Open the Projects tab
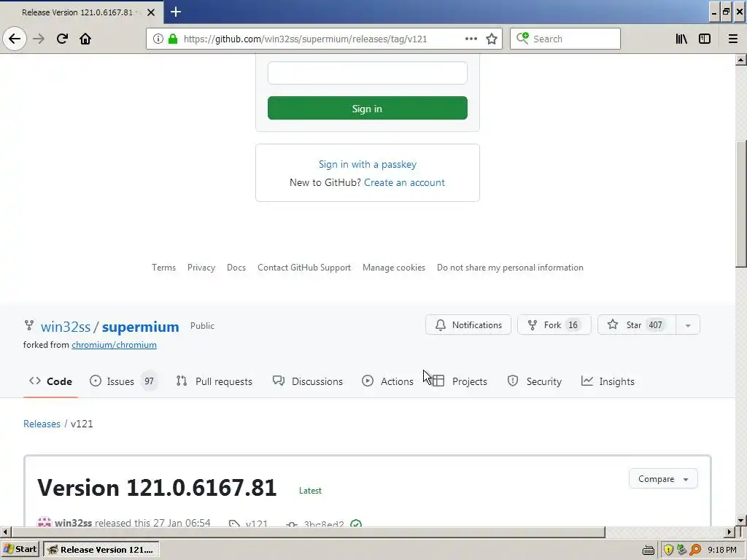 pos(460,381)
